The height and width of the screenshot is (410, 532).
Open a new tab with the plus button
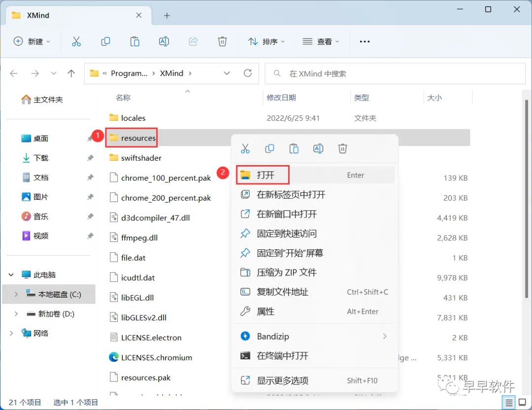click(x=167, y=15)
